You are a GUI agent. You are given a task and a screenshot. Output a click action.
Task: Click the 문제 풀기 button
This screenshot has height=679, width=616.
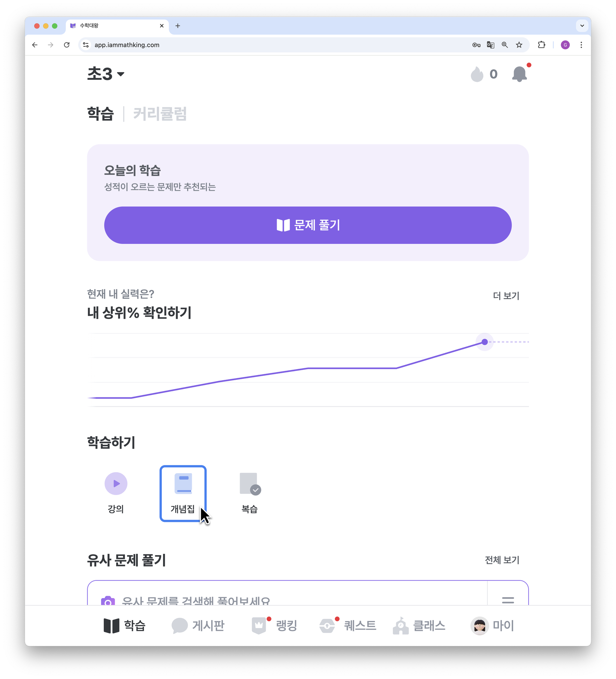point(308,225)
